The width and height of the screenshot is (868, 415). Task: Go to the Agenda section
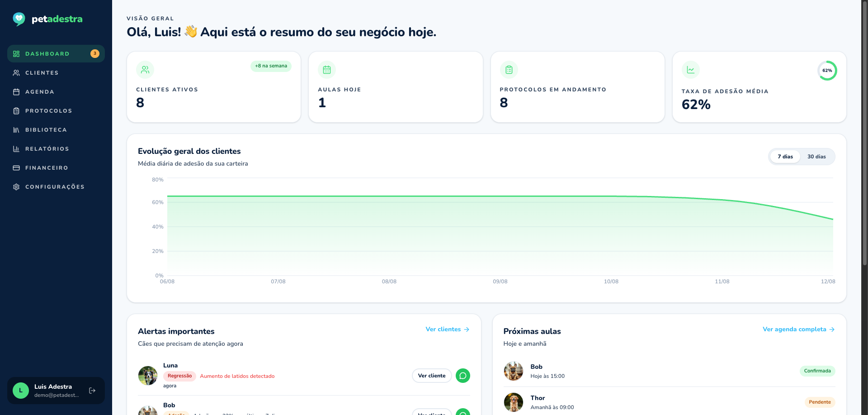(56, 92)
